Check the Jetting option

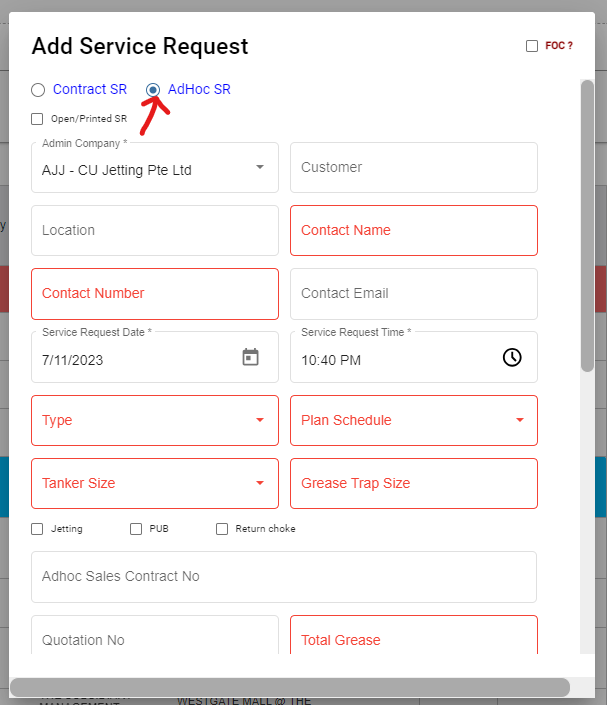click(x=37, y=529)
